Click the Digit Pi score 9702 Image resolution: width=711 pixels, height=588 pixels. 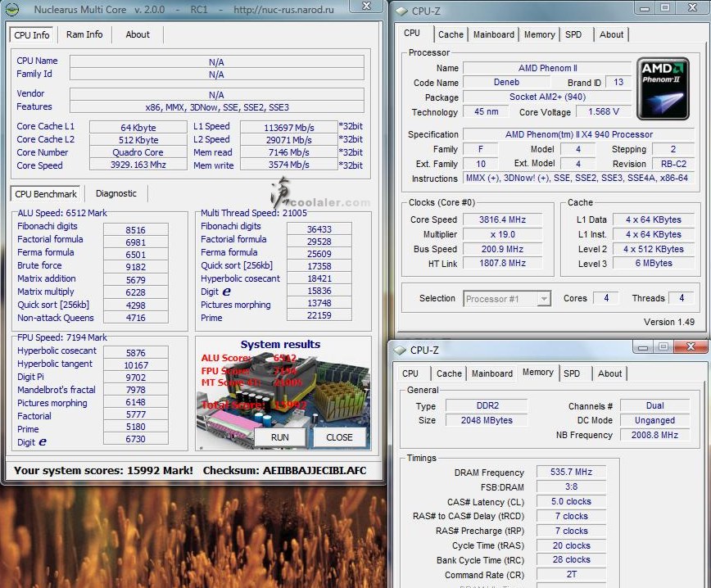(136, 378)
